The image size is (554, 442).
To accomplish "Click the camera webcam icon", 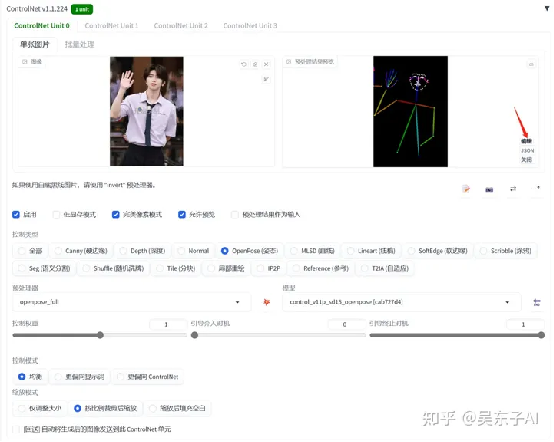I will (489, 190).
